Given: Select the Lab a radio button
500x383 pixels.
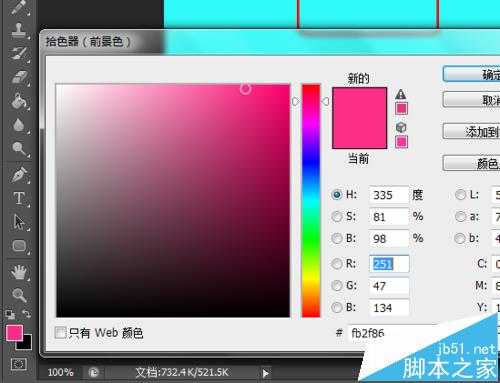Looking at the screenshot, I should click(460, 216).
